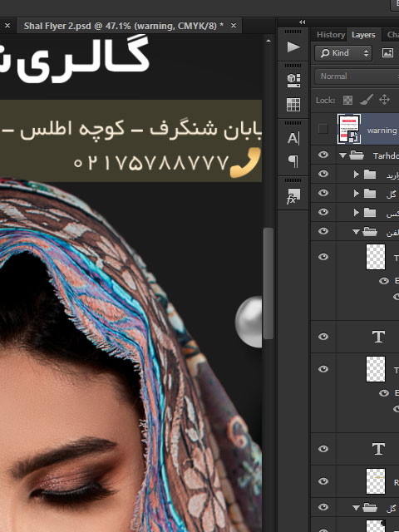This screenshot has width=399, height=532.
Task: Select the warning layer thumbnail
Action: 349,129
